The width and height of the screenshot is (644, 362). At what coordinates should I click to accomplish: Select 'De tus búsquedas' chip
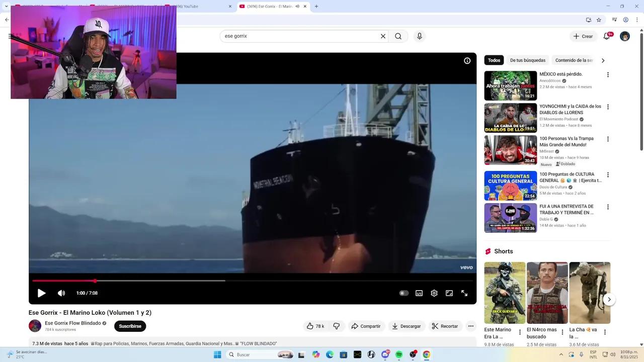pos(527,60)
